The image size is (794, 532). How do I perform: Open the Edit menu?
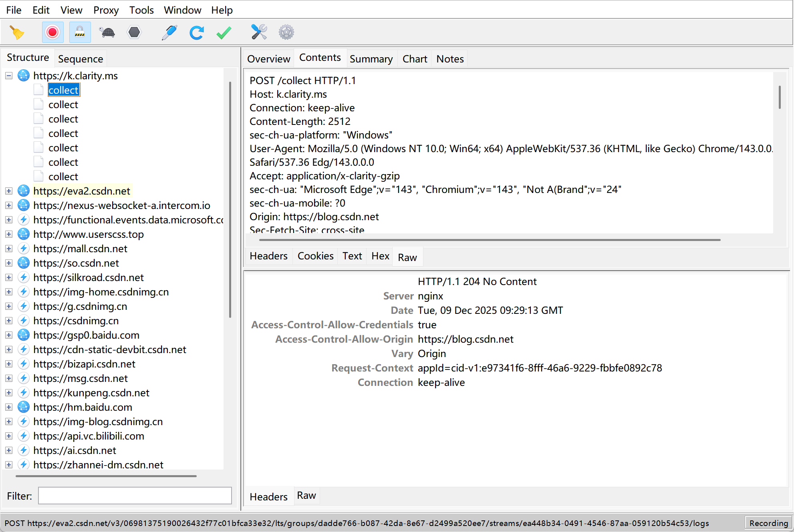coord(41,10)
